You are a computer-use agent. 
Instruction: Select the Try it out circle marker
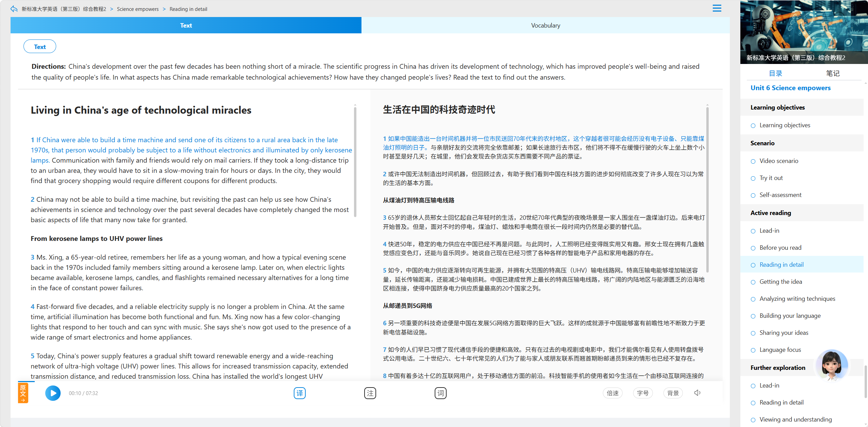[753, 178]
